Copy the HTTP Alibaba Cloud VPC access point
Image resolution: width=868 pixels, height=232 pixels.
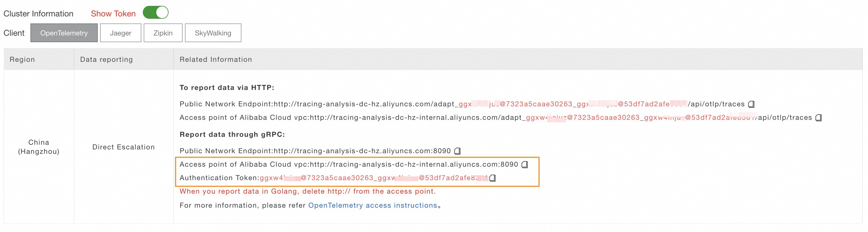tap(819, 118)
